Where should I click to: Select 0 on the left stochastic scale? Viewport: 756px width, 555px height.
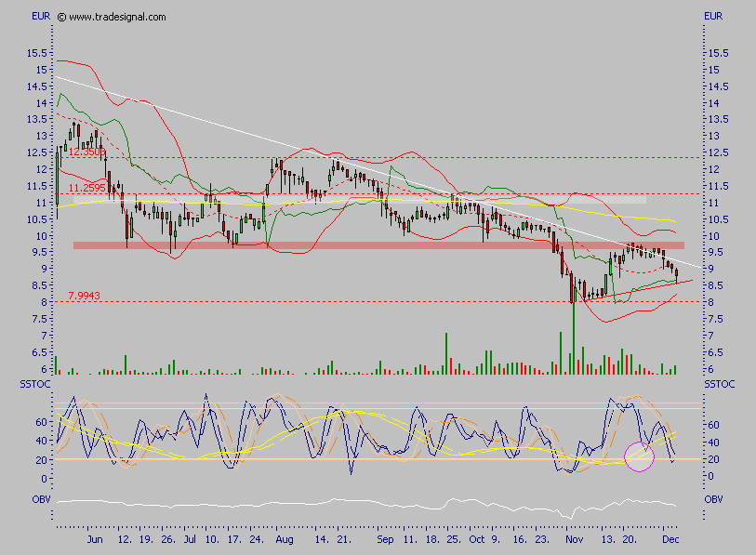pos(45,479)
